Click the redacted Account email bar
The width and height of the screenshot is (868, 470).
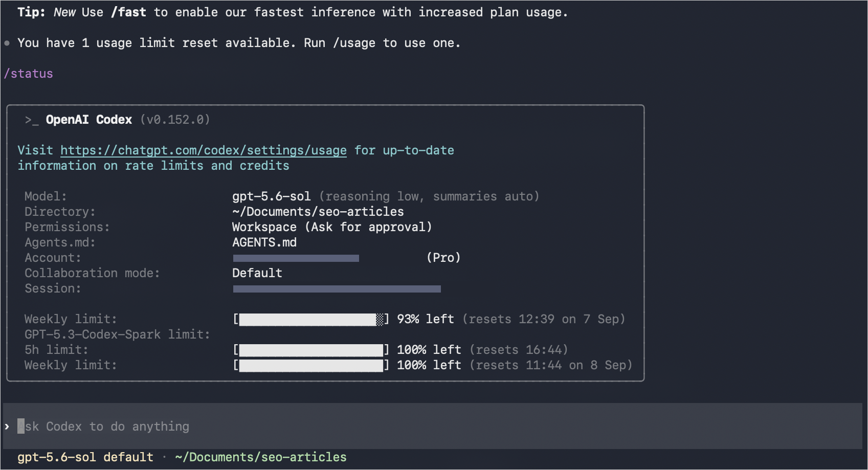click(296, 258)
